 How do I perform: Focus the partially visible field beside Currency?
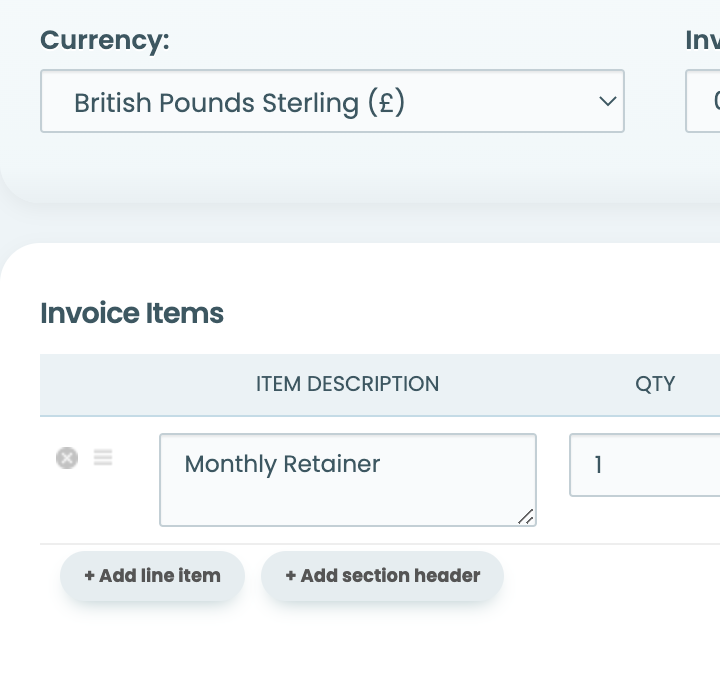(x=703, y=101)
